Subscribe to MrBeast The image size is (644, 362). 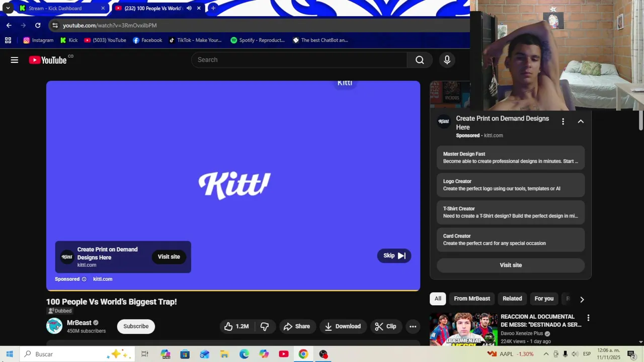[x=136, y=326]
